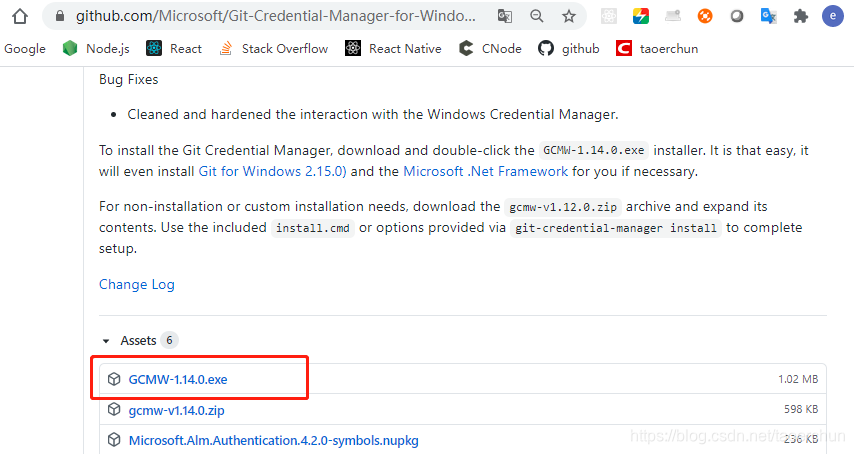854x454 pixels.
Task: Open the Stack Overflow bookmark
Action: click(x=285, y=48)
